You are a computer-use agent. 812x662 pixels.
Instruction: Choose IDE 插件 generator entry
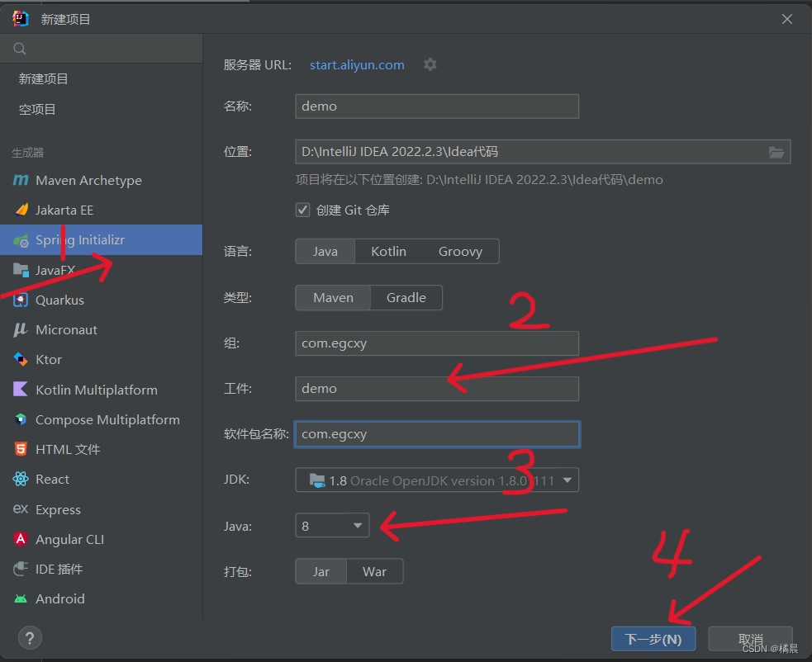pos(101,569)
